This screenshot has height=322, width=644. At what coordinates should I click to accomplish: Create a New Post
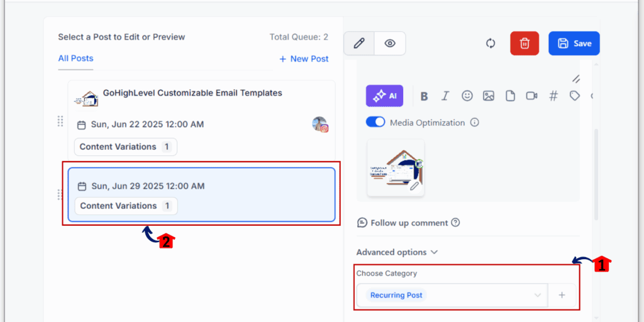(x=304, y=58)
